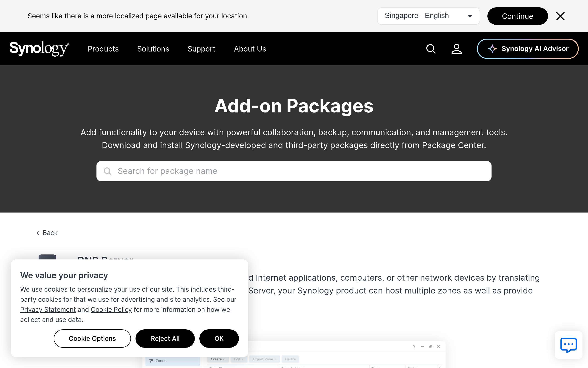Open the Cookie Policy link

tap(111, 310)
